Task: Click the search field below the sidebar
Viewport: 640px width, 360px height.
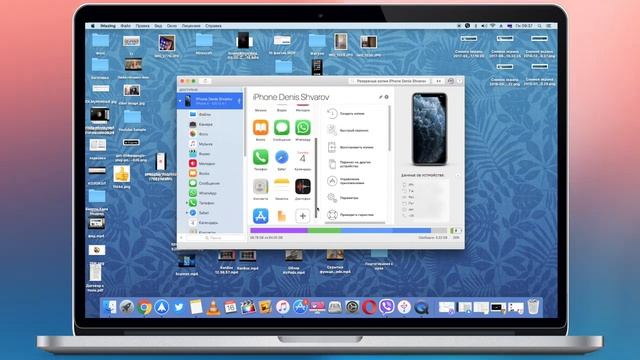Action: 212,238
